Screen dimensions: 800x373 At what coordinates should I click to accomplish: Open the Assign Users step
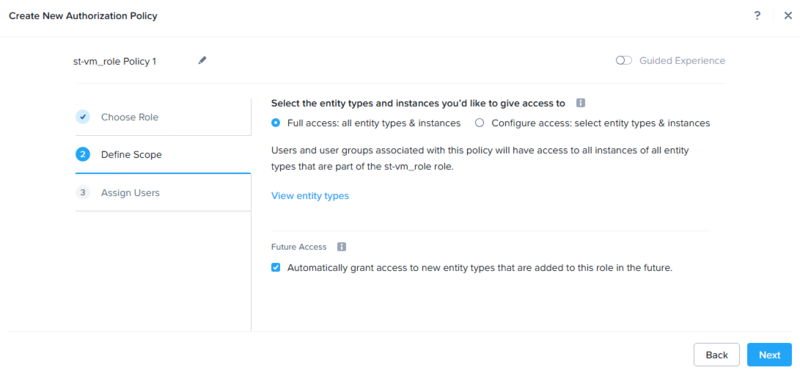click(x=163, y=192)
